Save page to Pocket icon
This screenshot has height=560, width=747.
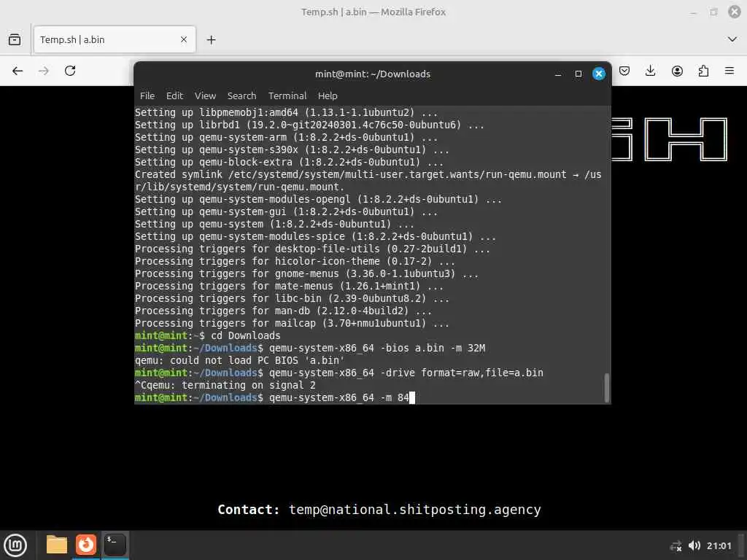(x=624, y=71)
